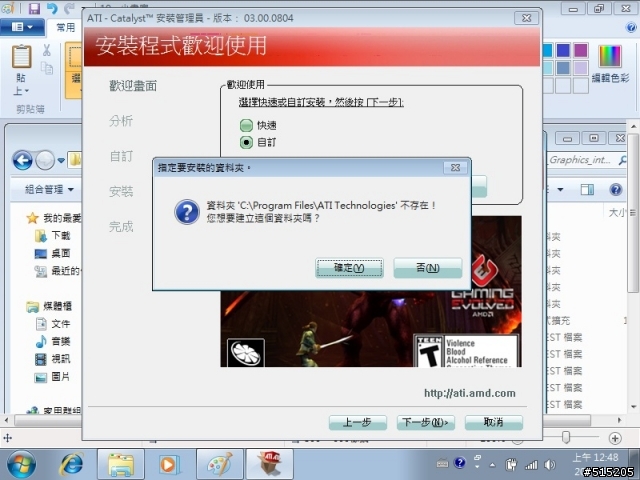Viewport: 640px width, 480px height.
Task: Select the 快速 express install option
Action: pos(246,125)
